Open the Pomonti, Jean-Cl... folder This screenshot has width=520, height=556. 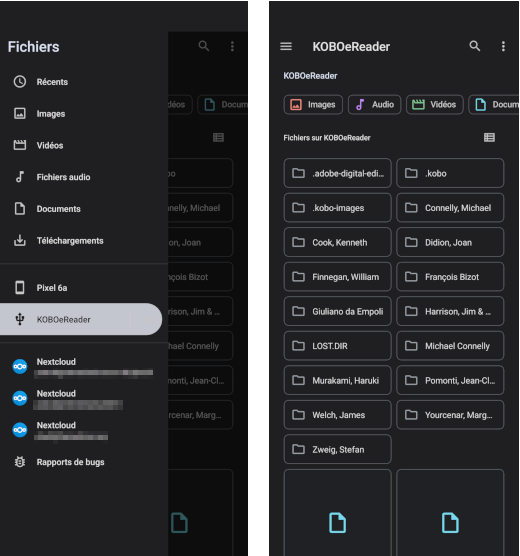coord(450,380)
